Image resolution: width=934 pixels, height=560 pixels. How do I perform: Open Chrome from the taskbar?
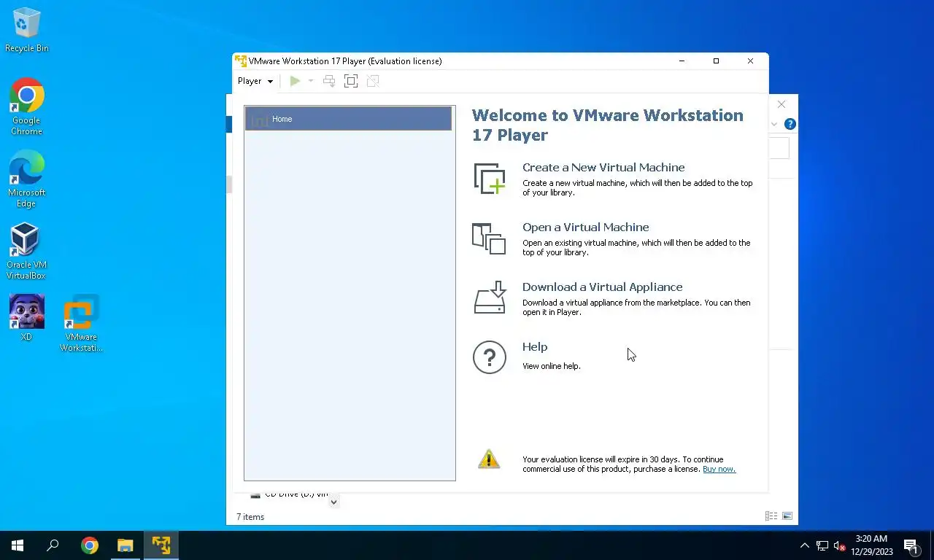coord(90,545)
